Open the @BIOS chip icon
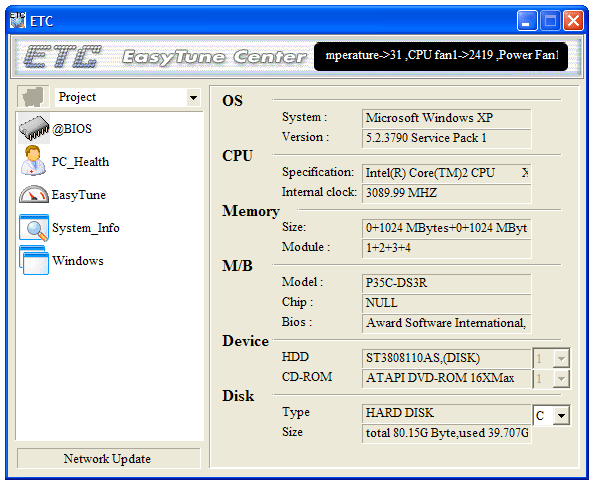Image resolution: width=594 pixels, height=486 pixels. [34, 128]
